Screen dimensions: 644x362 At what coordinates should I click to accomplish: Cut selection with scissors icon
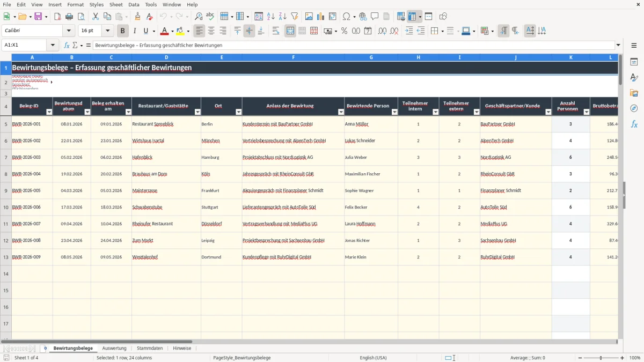click(96, 17)
